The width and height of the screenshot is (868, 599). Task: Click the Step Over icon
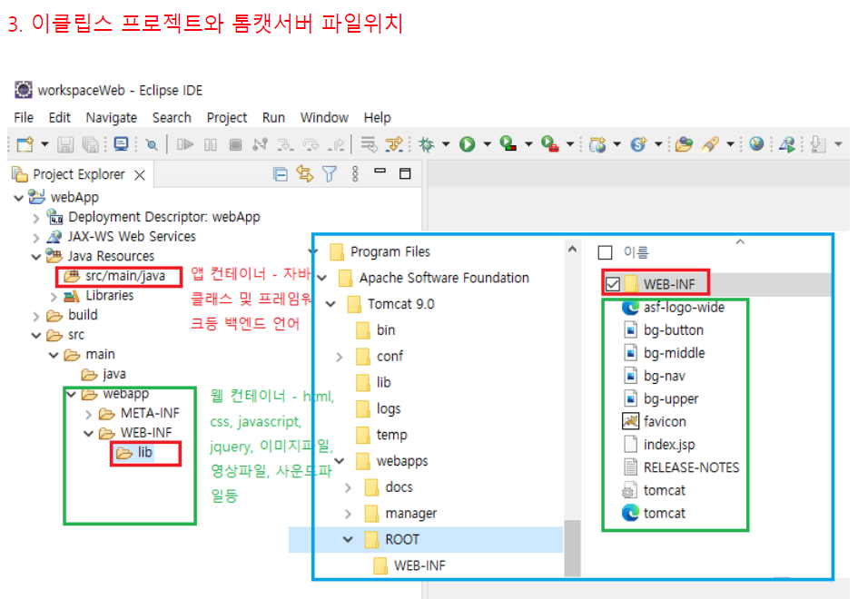(x=311, y=144)
